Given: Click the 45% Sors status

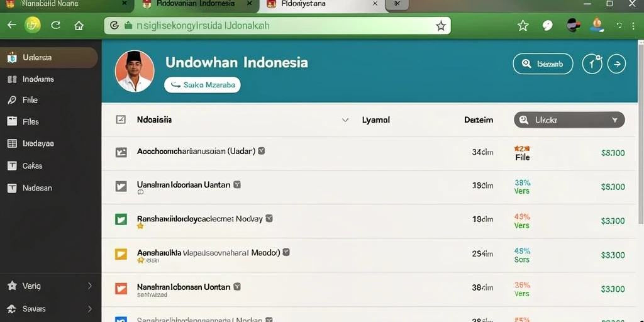Looking at the screenshot, I should point(521,255).
